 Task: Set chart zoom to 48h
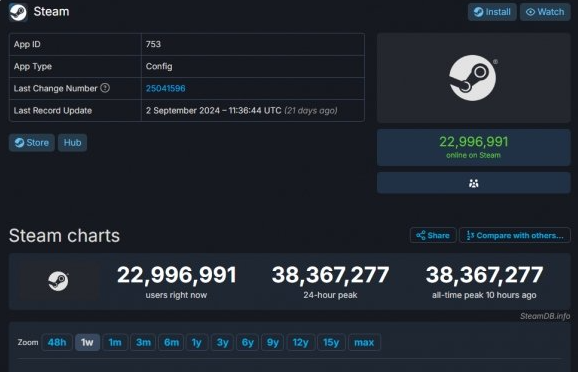coord(57,343)
